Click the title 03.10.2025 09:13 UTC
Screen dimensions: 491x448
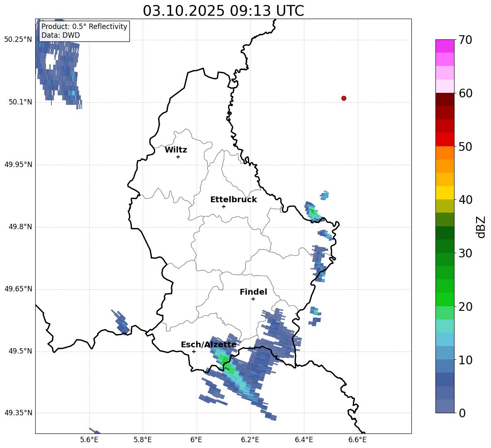click(223, 11)
